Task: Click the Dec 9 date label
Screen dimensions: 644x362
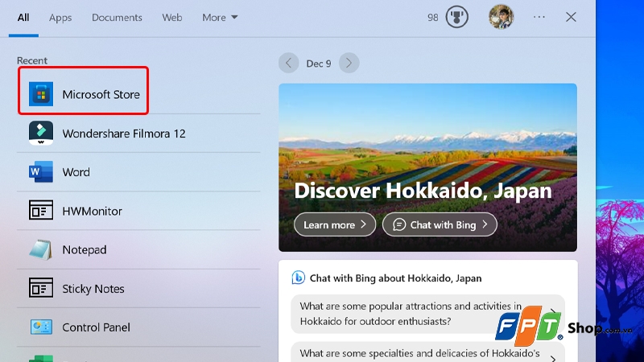Action: (319, 64)
